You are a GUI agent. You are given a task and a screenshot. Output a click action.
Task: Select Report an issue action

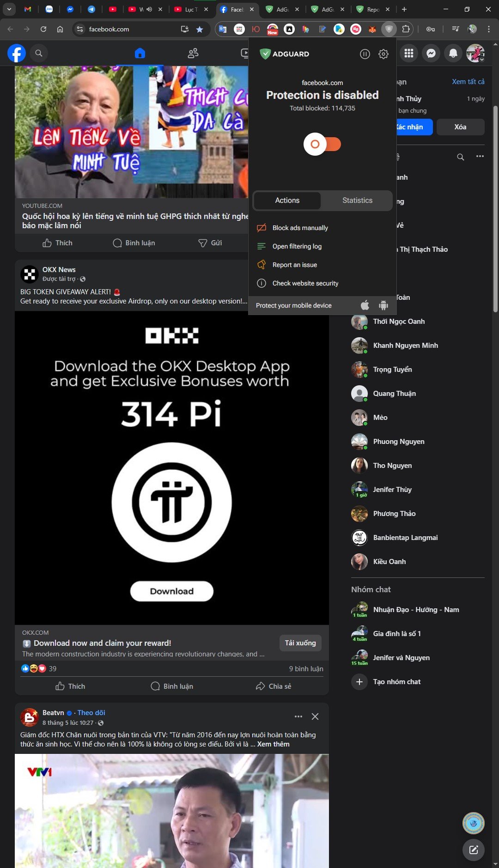pyautogui.click(x=294, y=265)
